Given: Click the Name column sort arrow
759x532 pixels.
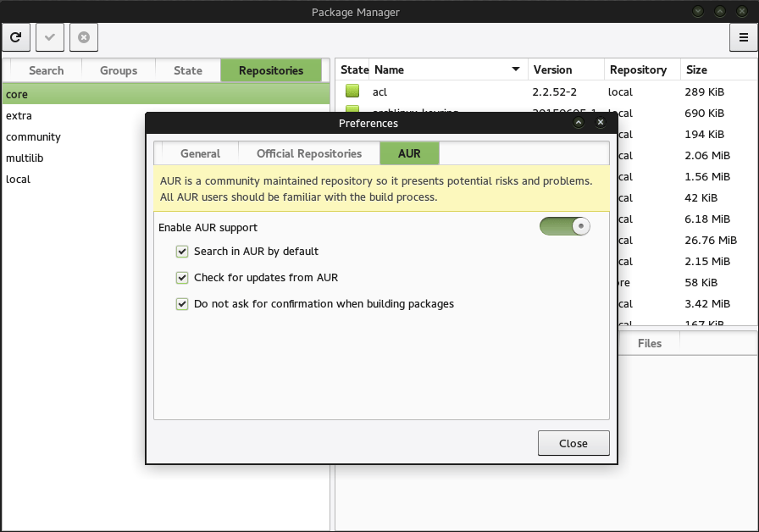Looking at the screenshot, I should click(x=516, y=69).
